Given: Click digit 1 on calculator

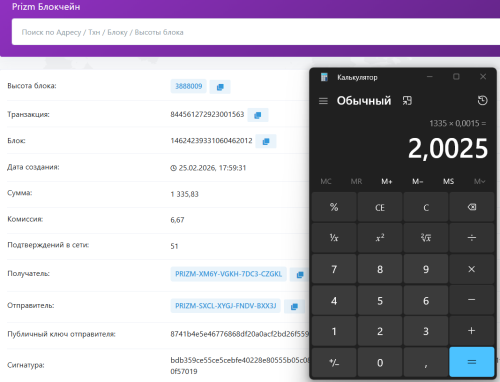Looking at the screenshot, I should [x=334, y=331].
